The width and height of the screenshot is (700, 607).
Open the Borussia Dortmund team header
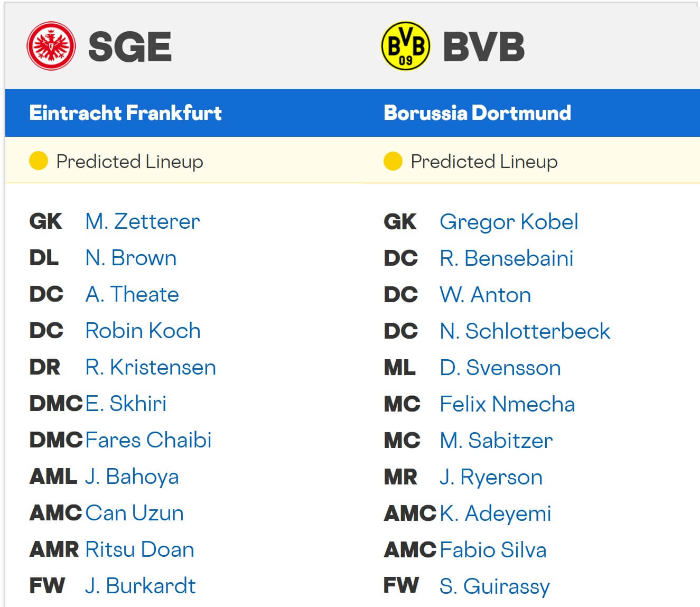(x=477, y=113)
